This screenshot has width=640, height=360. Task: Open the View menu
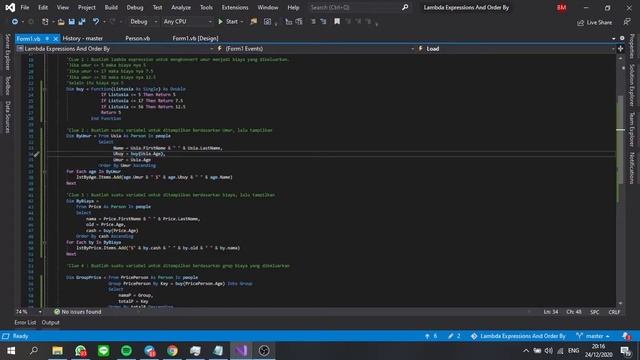62,7
